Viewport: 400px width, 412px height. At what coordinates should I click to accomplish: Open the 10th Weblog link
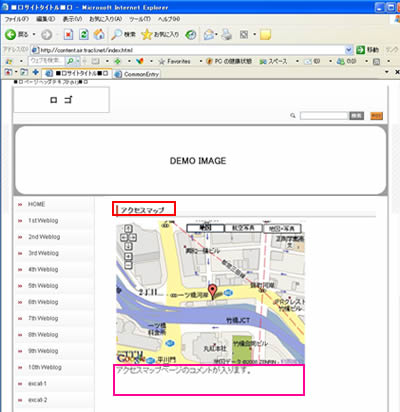(45, 367)
